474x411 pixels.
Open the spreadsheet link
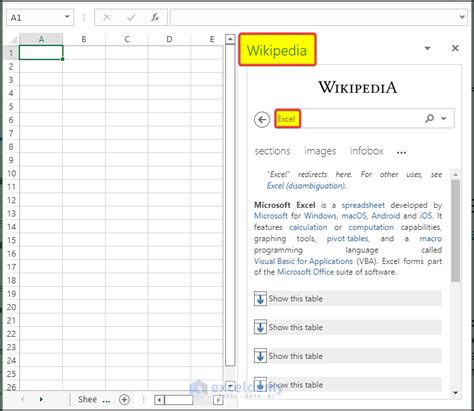coord(363,205)
